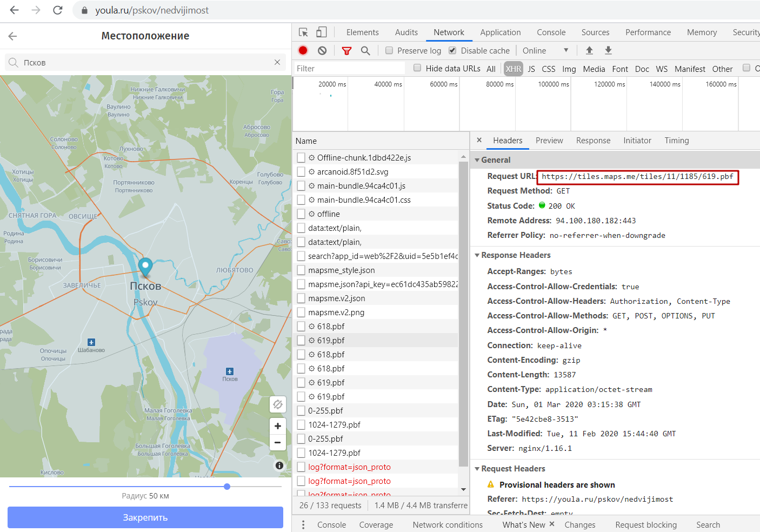Select the offline request row
This screenshot has height=532, width=760.
tap(376, 214)
